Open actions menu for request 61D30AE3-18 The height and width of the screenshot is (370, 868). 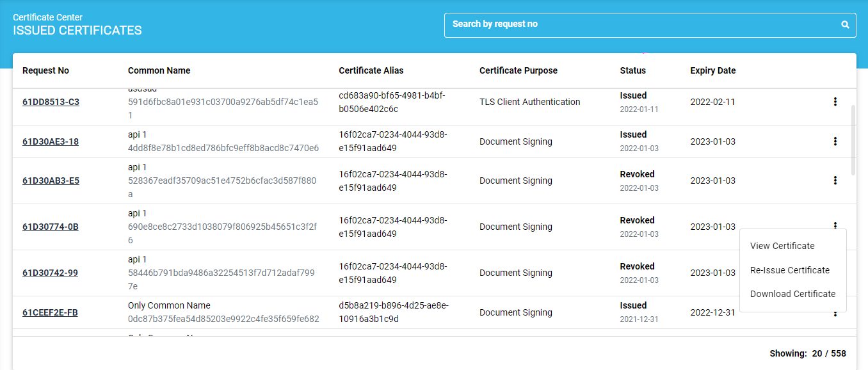(835, 141)
